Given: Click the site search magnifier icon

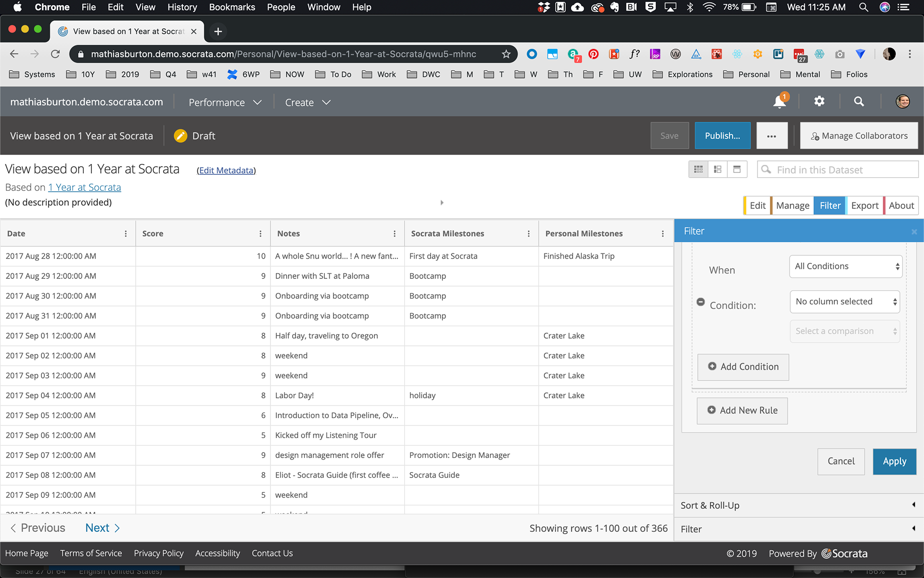Looking at the screenshot, I should click(x=859, y=101).
